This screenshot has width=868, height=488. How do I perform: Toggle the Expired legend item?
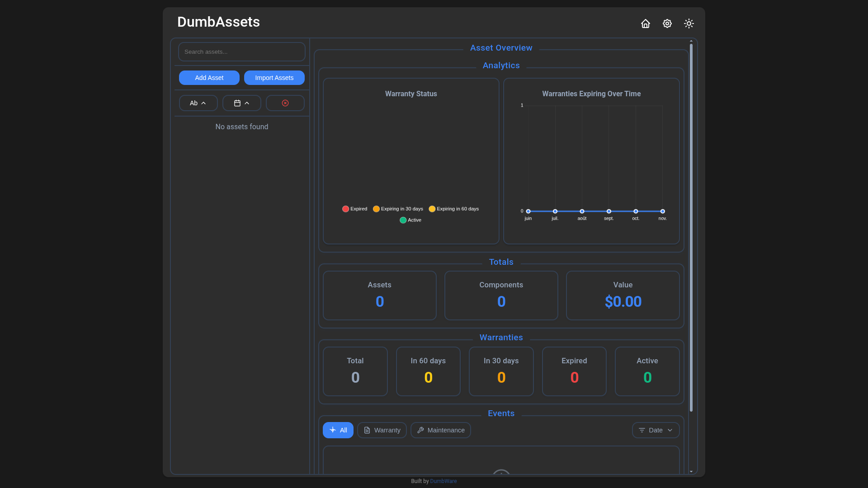[x=355, y=209]
